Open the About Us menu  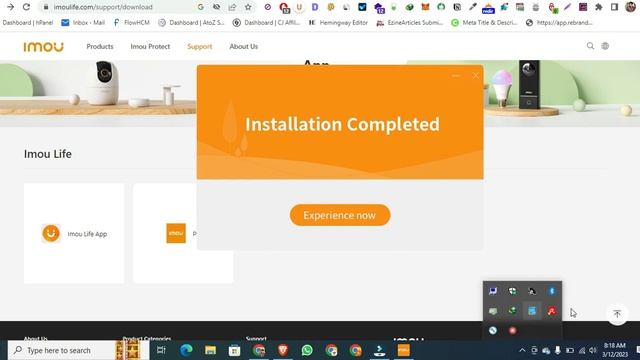pos(244,47)
